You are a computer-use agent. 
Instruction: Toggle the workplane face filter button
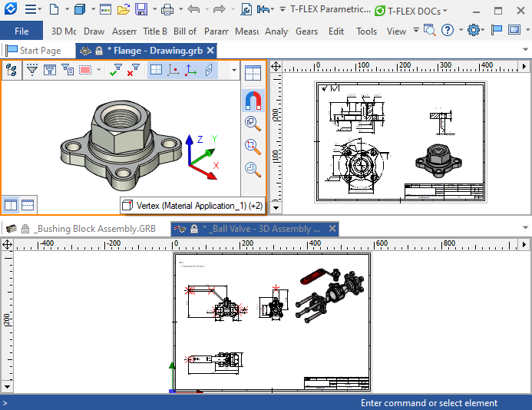(209, 70)
